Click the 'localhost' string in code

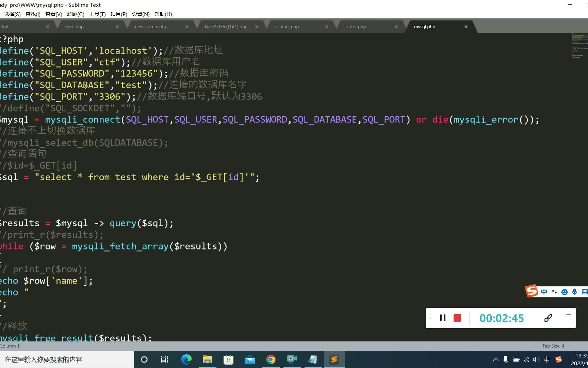pyautogui.click(x=123, y=51)
